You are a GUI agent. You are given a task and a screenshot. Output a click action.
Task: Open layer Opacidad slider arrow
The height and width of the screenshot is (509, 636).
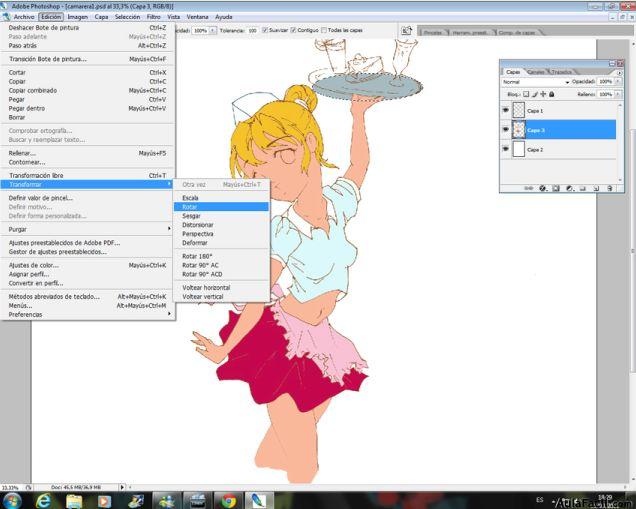point(618,82)
